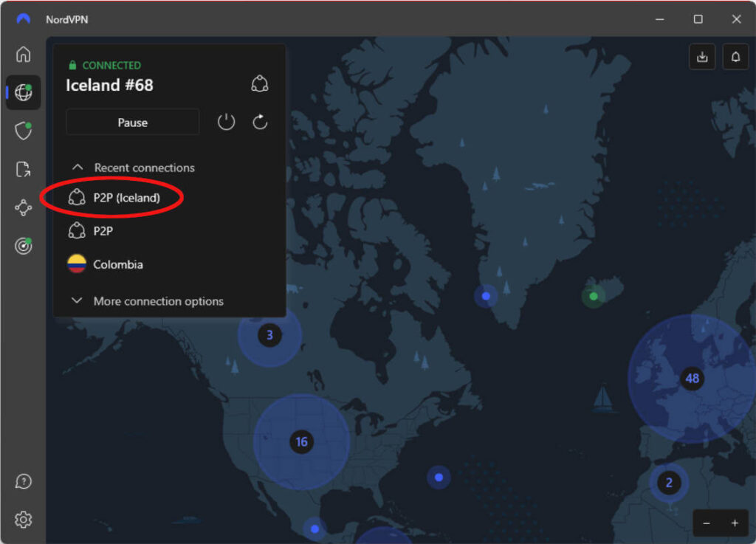Zoom out the map with minus button

[707, 523]
